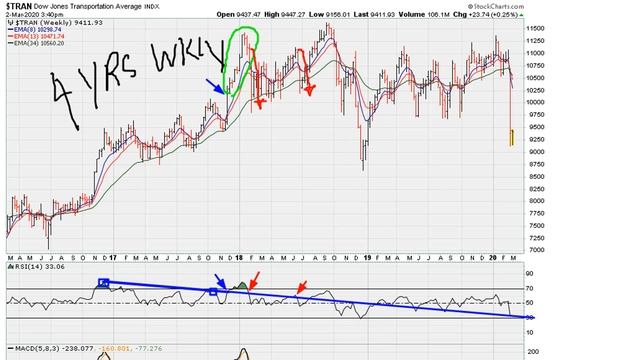Click the $TRAN (Weekly) 9411.93 legend

coord(55,23)
